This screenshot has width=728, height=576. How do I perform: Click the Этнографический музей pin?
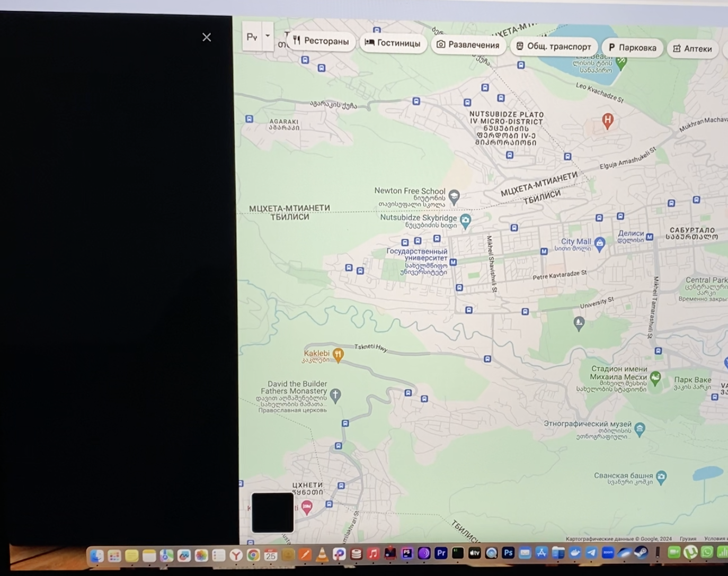[x=640, y=429]
